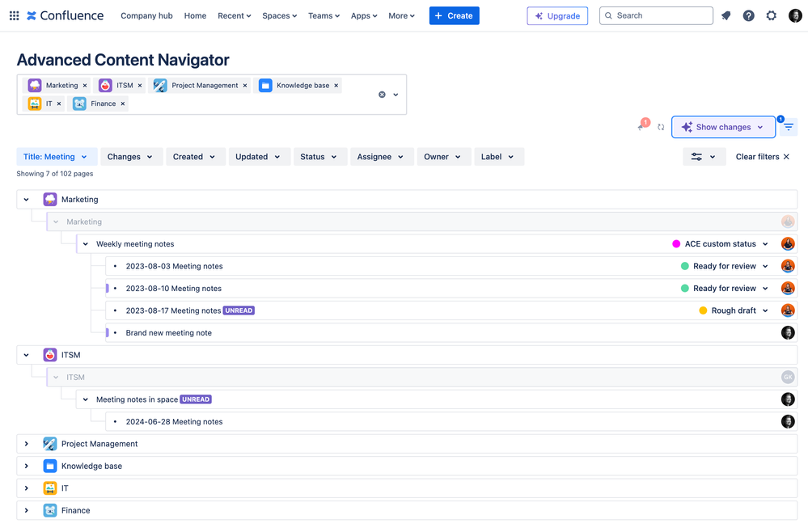Open the notifications bell icon
This screenshot has width=808, height=532.
pos(726,15)
